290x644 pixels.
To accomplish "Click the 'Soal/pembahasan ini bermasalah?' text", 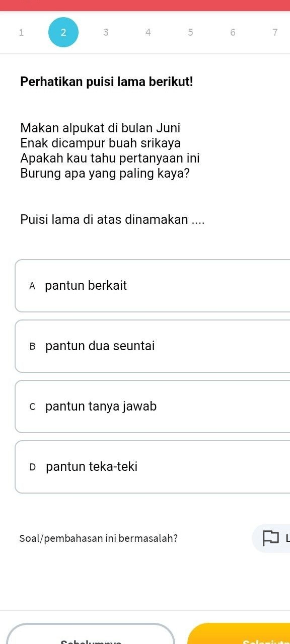I will pyautogui.click(x=99, y=538).
